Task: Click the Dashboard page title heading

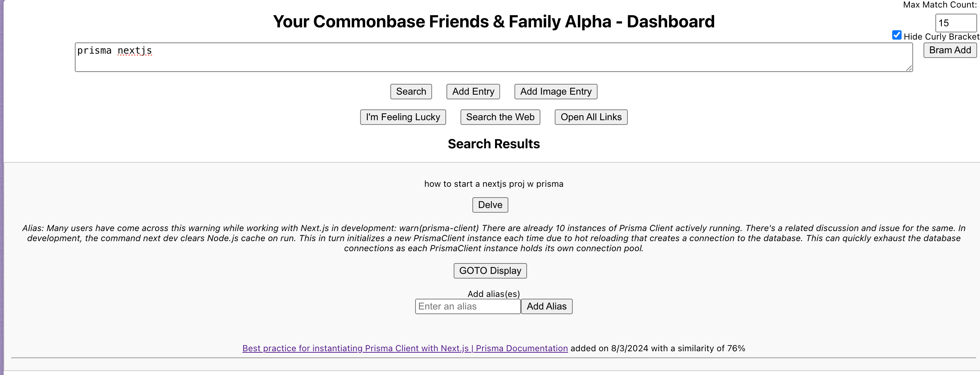Action: tap(494, 22)
